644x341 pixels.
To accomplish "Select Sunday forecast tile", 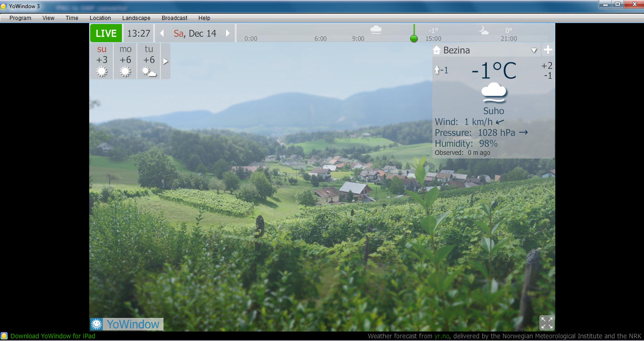I will [x=102, y=61].
